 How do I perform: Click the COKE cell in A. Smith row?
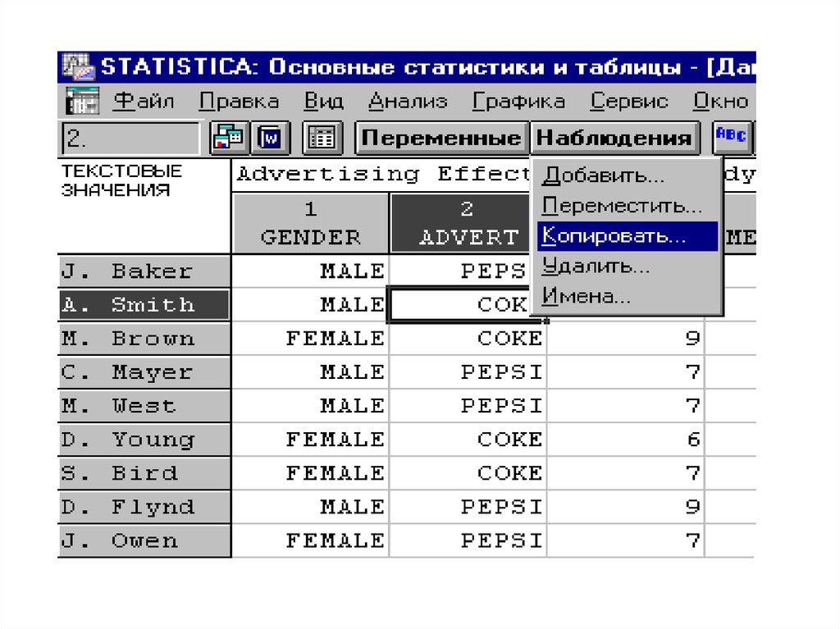tap(461, 305)
